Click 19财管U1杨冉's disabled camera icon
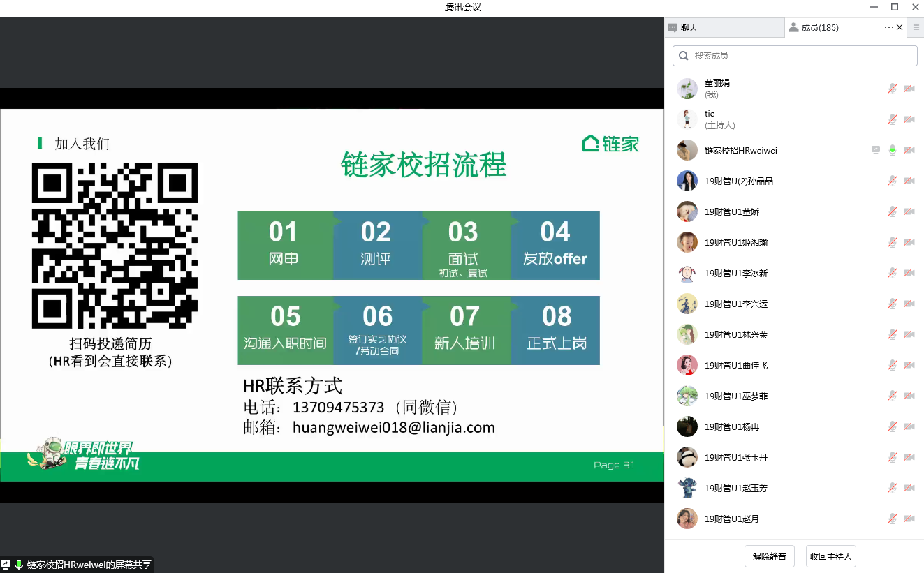924x573 pixels. (909, 426)
